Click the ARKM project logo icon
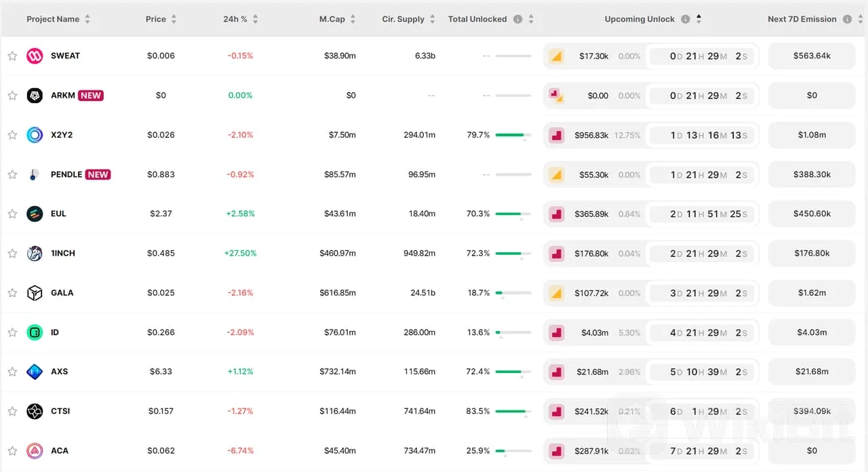This screenshot has height=472, width=868. point(35,96)
